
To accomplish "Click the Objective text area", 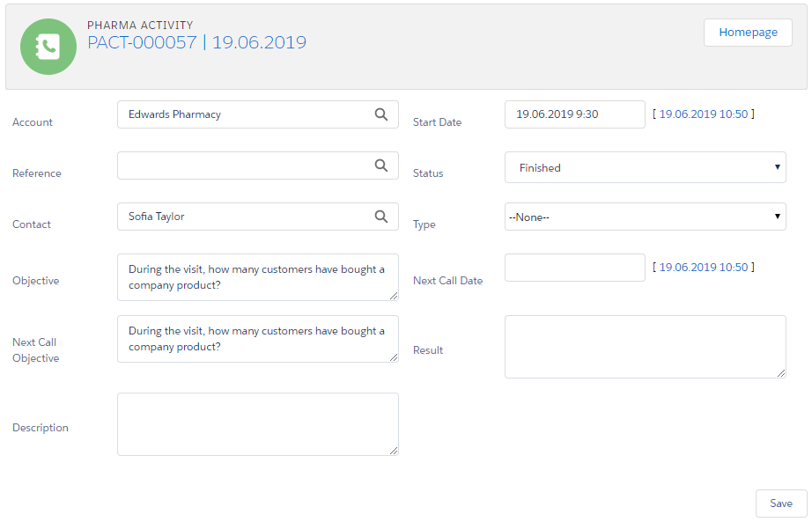I will pyautogui.click(x=257, y=277).
